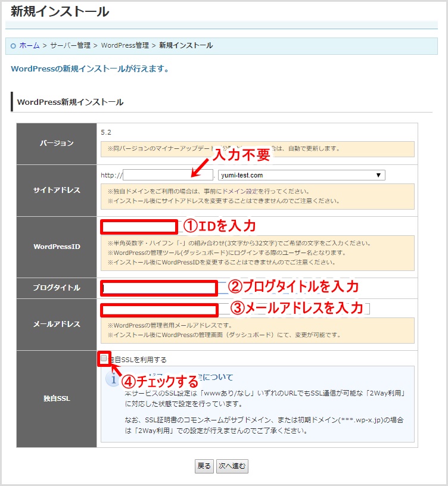This screenshot has width=448, height=486.
Task: Click the 2Way利用 SSL explanation paragraph
Action: [265, 398]
